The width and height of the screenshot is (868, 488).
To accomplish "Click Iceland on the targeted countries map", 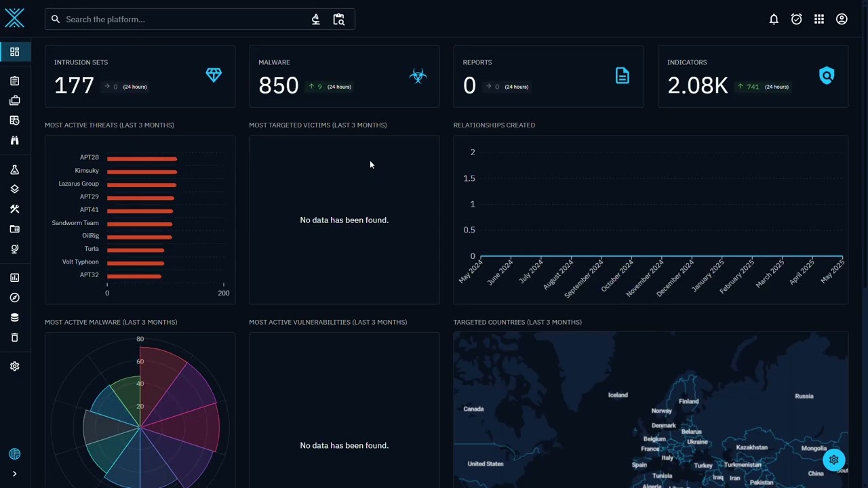I will tap(618, 394).
